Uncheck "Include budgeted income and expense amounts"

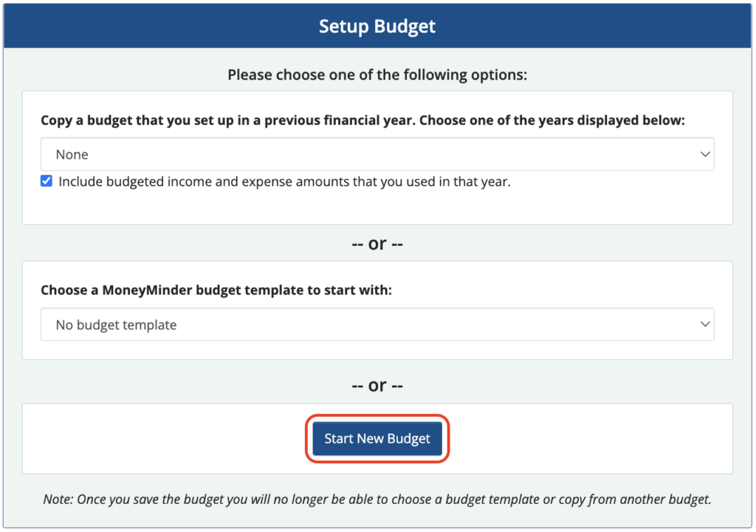(46, 180)
